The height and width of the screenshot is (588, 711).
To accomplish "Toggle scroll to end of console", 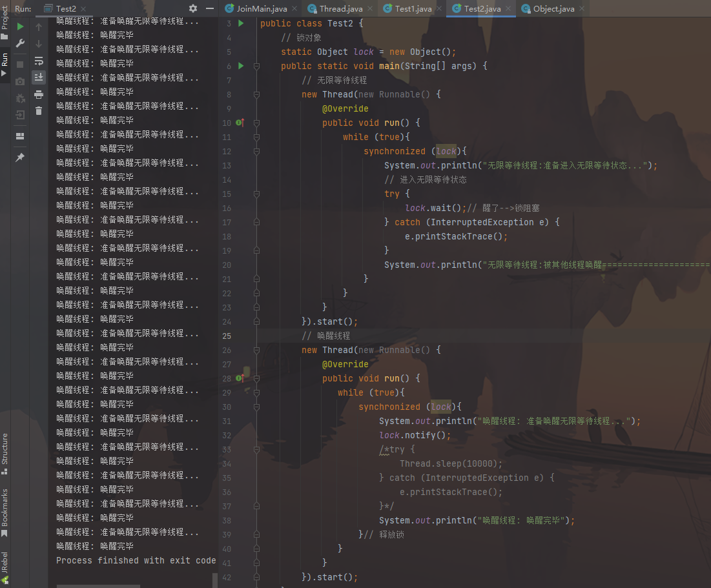I will point(39,77).
